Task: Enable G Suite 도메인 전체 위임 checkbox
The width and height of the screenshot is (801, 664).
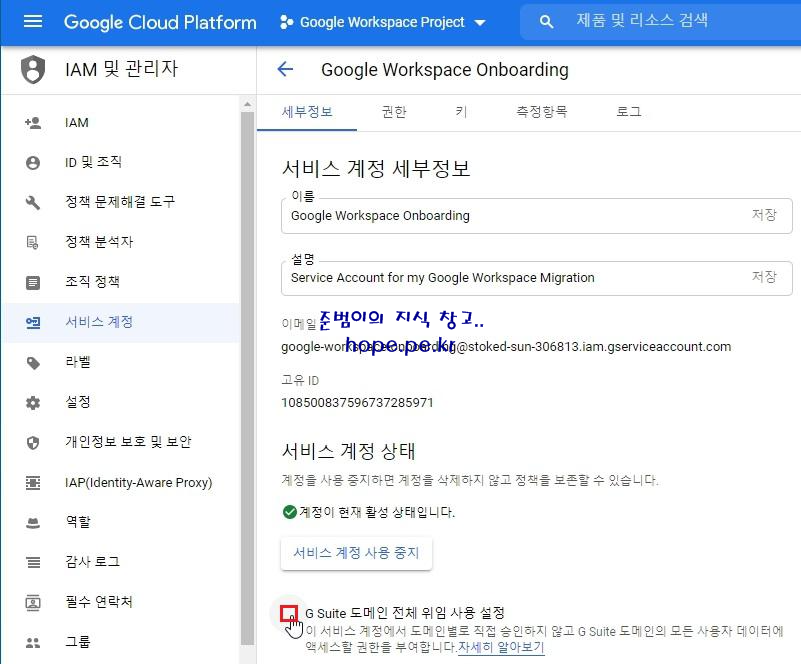Action: point(289,613)
